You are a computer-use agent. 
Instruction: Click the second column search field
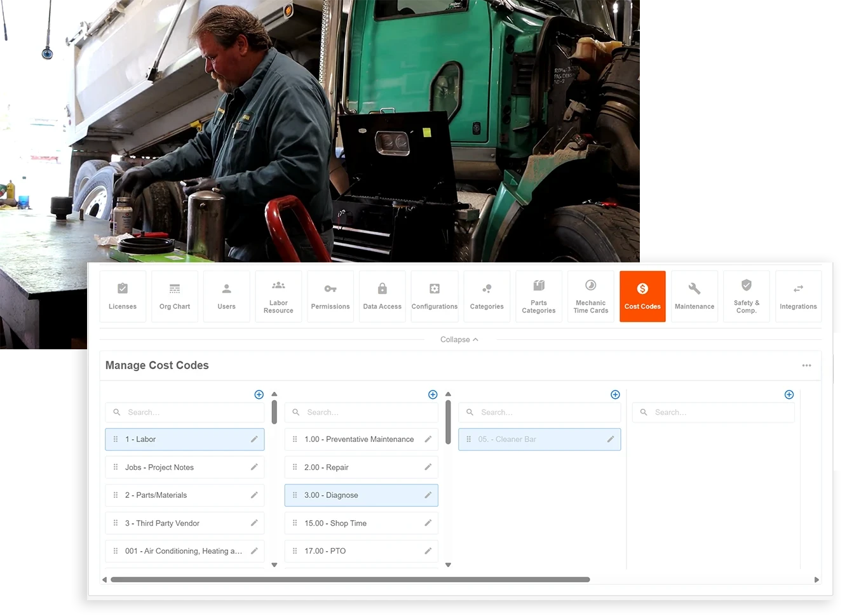(x=361, y=412)
